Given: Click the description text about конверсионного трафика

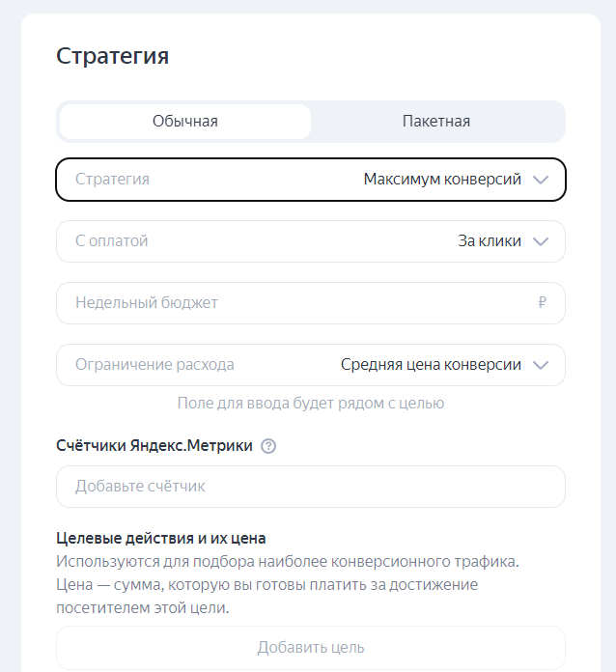Looking at the screenshot, I should tap(288, 561).
